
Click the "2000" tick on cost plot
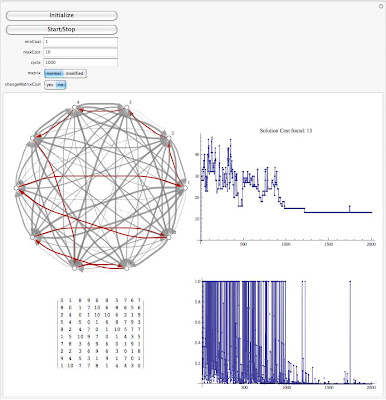pos(371,244)
